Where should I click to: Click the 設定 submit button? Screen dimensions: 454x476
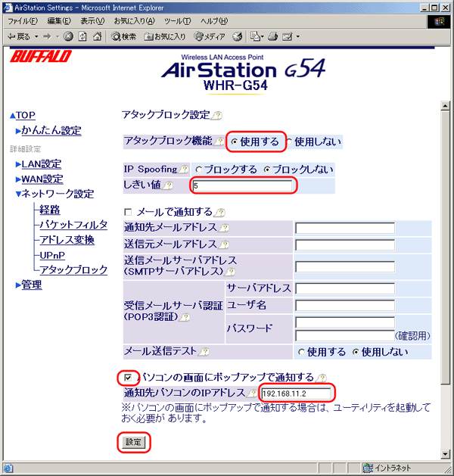click(x=133, y=442)
